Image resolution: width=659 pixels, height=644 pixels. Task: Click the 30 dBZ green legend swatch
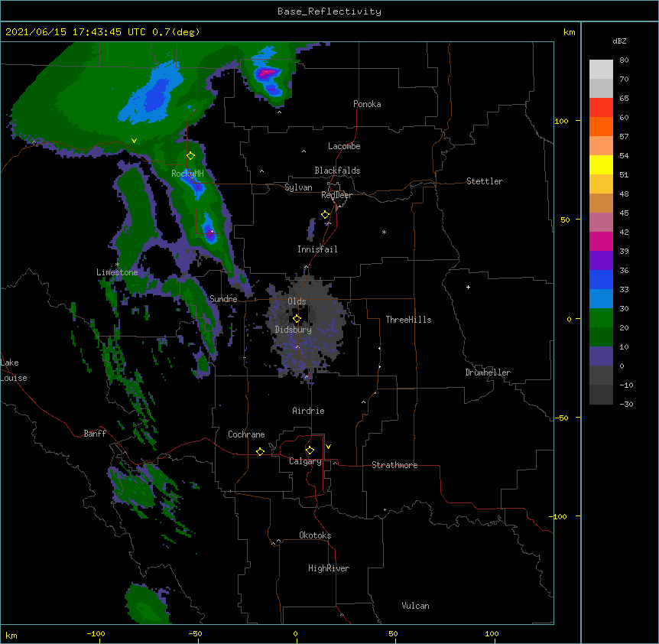click(x=601, y=318)
